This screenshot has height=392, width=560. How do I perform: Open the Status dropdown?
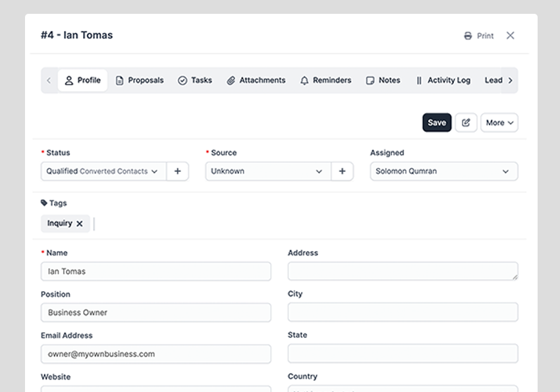(103, 171)
